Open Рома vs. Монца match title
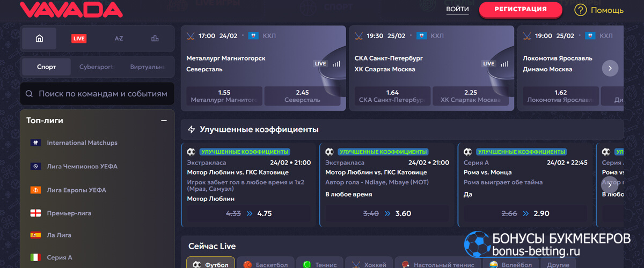 click(x=488, y=172)
